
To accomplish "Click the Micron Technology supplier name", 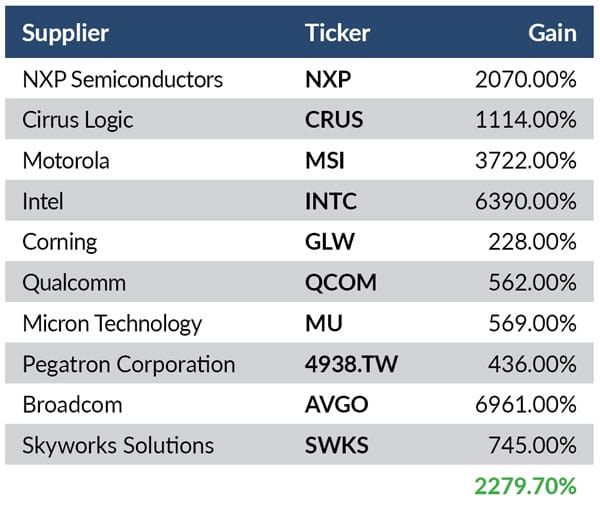I will (x=112, y=324).
